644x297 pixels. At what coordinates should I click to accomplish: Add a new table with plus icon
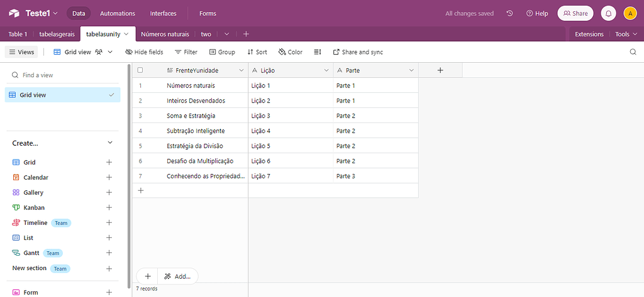[246, 34]
